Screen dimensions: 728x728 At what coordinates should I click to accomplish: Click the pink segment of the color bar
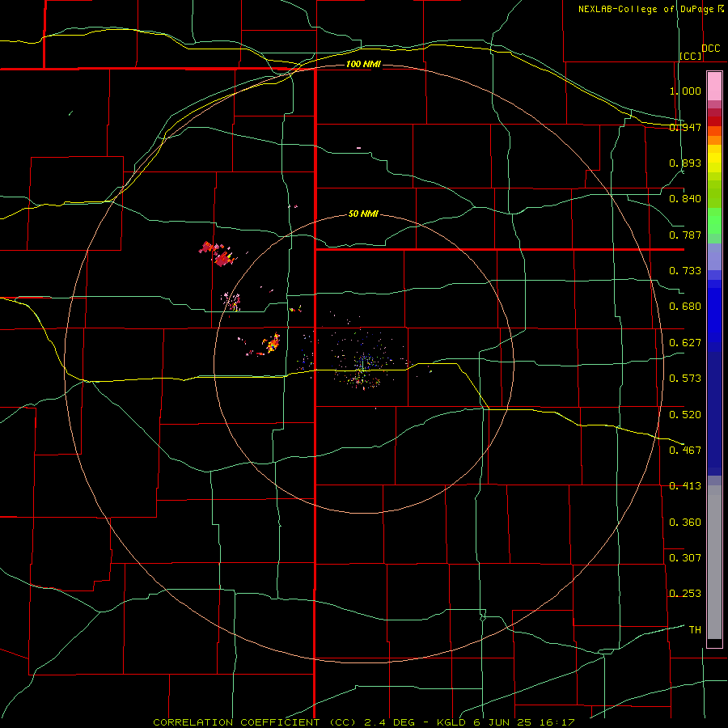pyautogui.click(x=714, y=87)
